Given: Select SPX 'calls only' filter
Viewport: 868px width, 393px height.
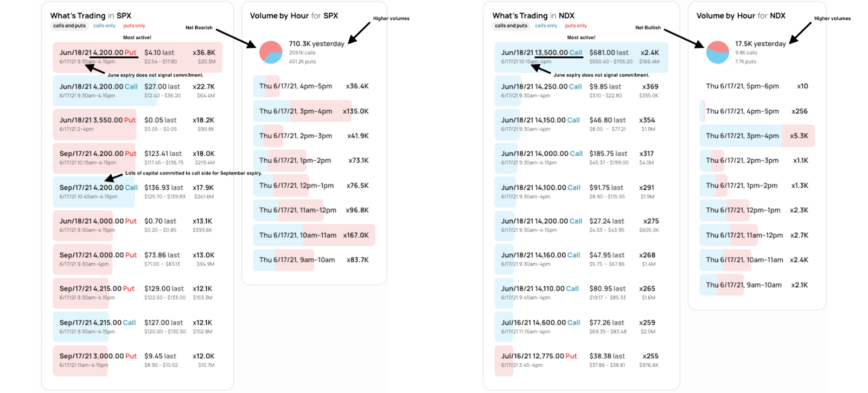Looking at the screenshot, I should coord(104,26).
